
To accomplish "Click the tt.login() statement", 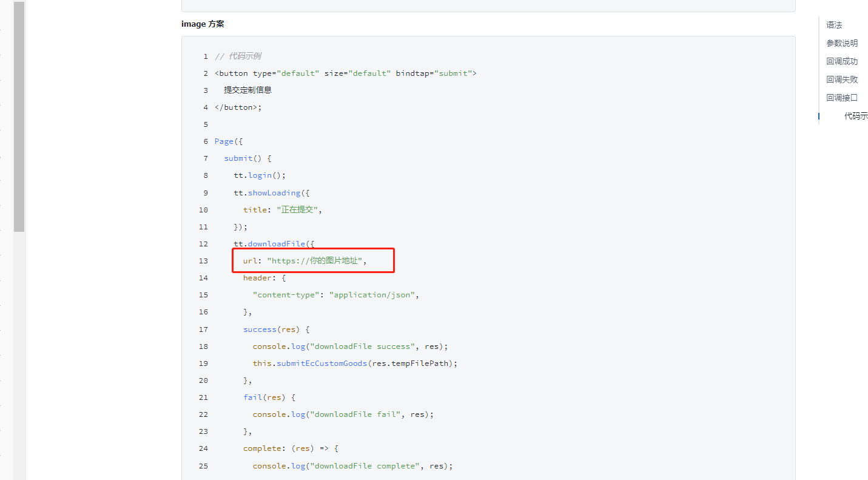I will click(260, 175).
